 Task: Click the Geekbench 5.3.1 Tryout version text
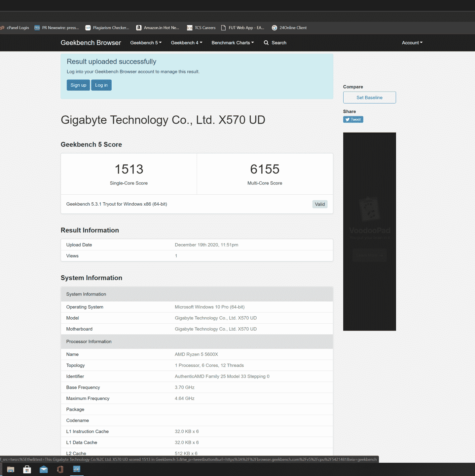117,204
